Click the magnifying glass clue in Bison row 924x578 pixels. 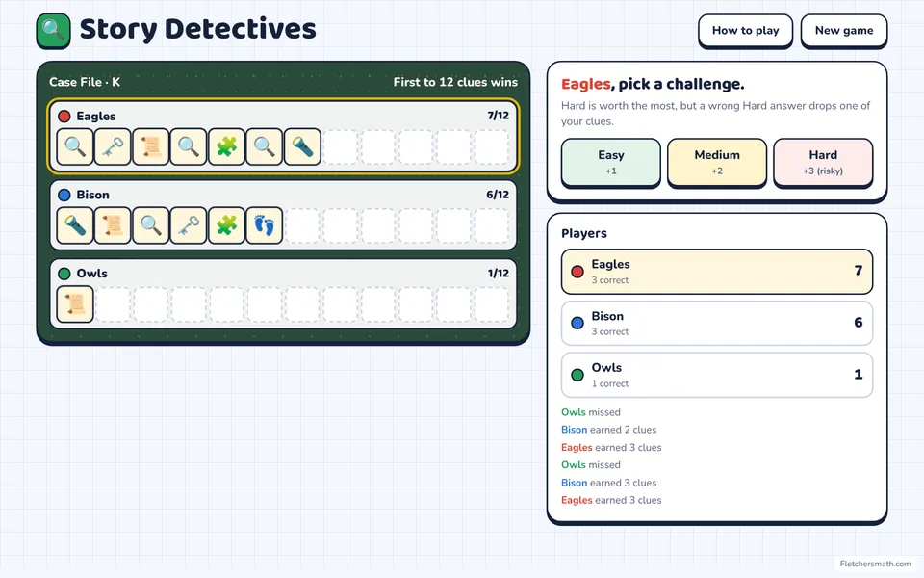pos(150,225)
